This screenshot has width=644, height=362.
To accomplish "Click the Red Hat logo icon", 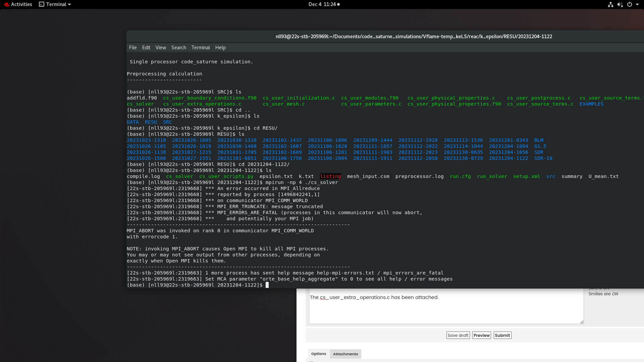I will (6, 4).
